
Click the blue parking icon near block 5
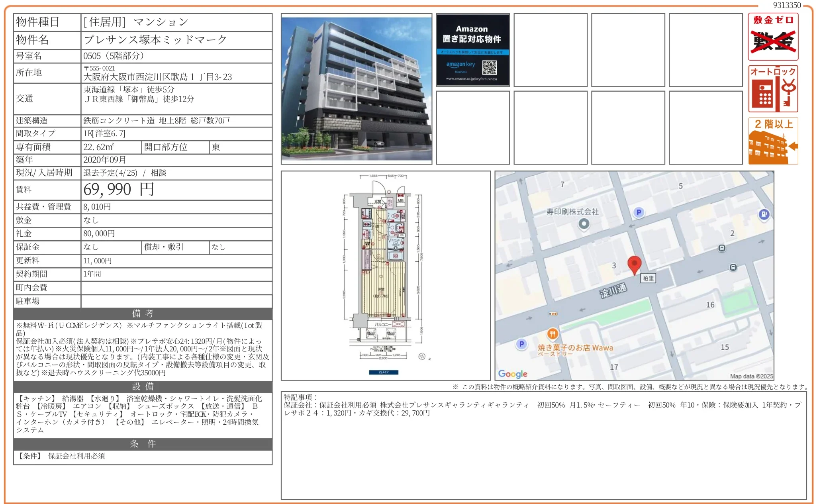click(639, 212)
